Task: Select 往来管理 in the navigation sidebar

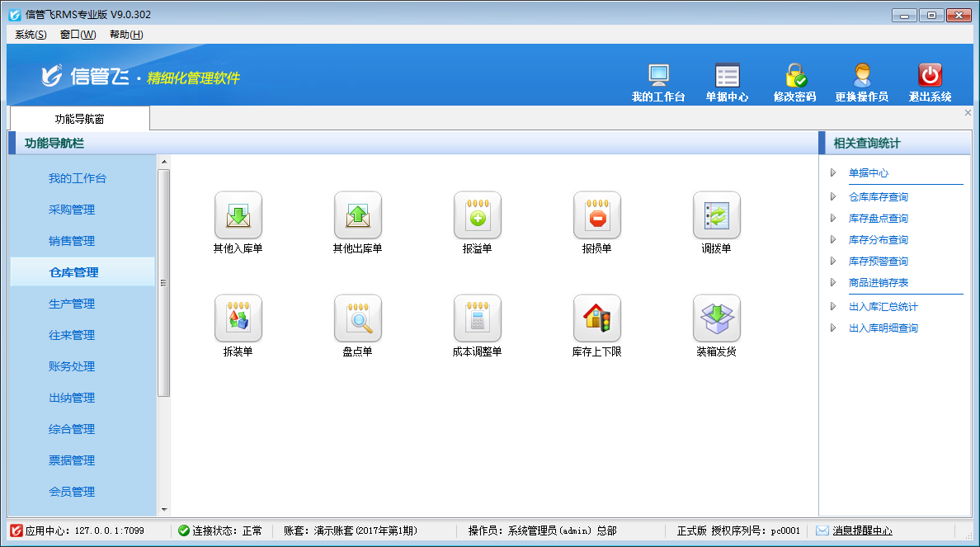Action: point(72,335)
